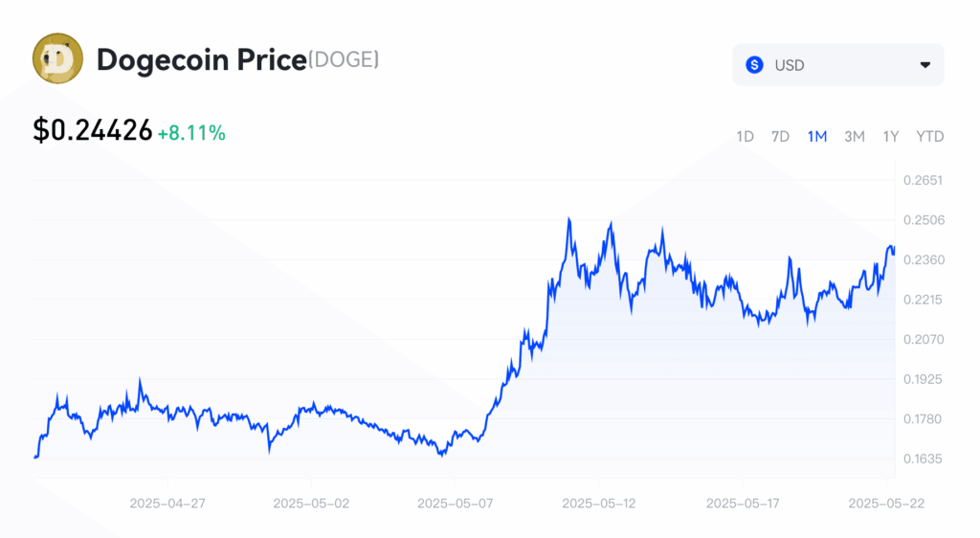Click the blue dollar sign currency icon
Image resolution: width=980 pixels, height=538 pixels.
[754, 65]
